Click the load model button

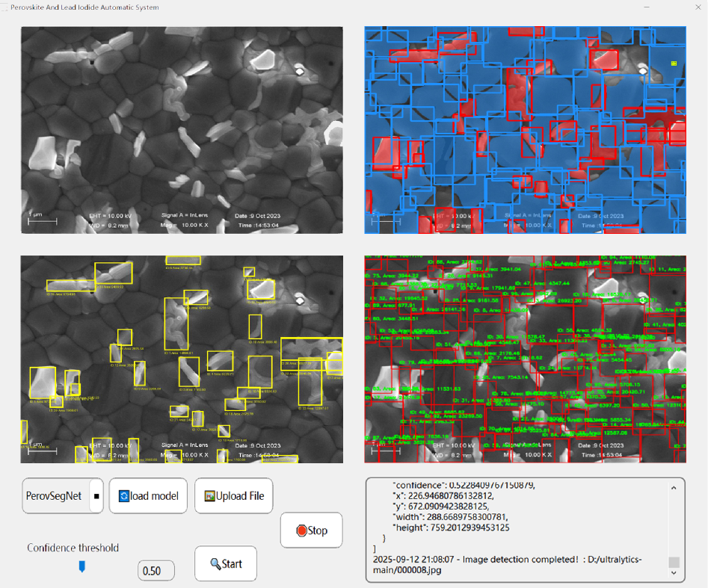click(148, 496)
